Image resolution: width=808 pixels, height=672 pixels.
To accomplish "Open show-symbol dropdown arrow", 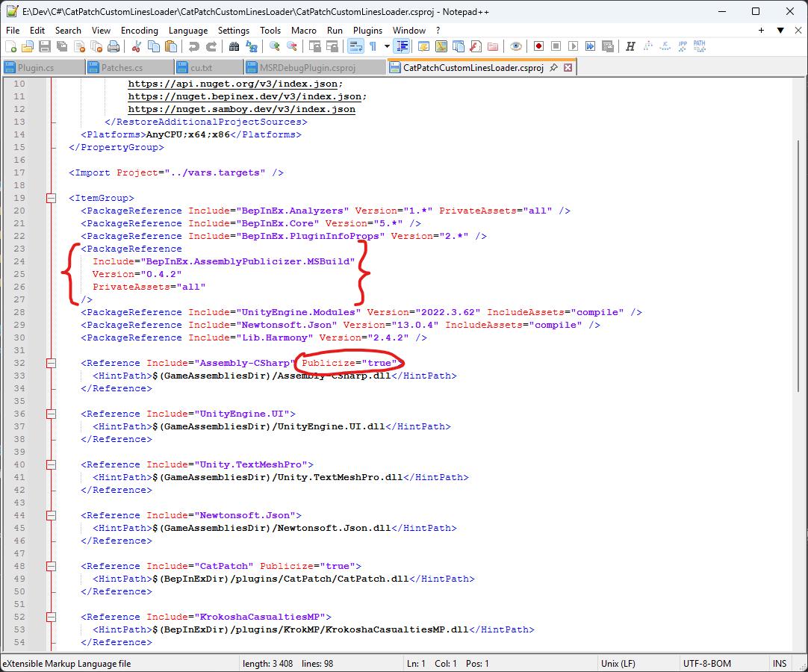I will tap(387, 46).
